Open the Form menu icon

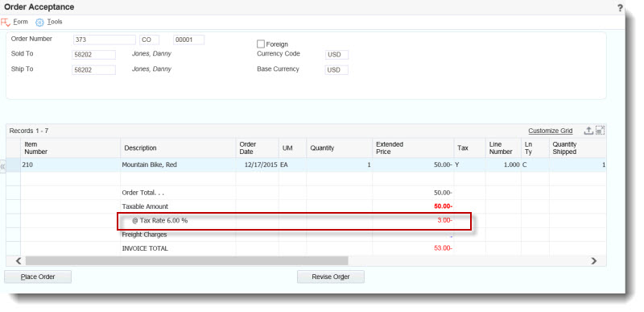click(x=6, y=23)
